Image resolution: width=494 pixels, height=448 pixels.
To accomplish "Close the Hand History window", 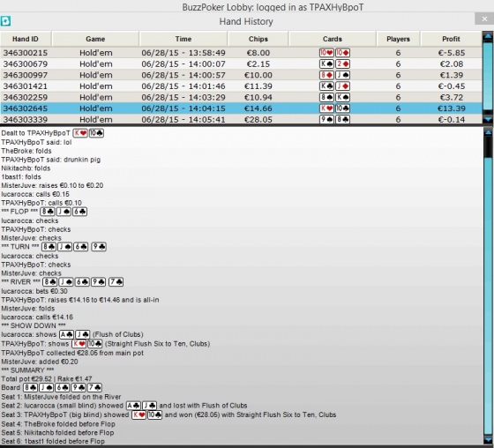I will tap(484, 19).
